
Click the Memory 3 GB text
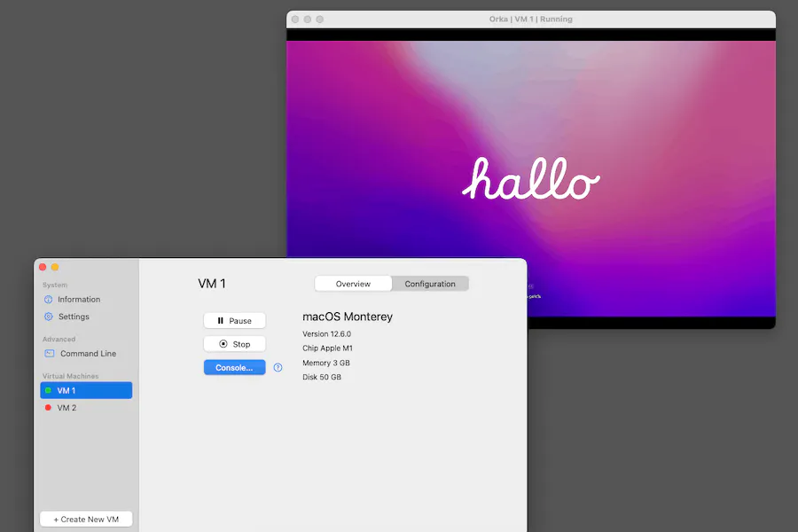click(x=325, y=363)
